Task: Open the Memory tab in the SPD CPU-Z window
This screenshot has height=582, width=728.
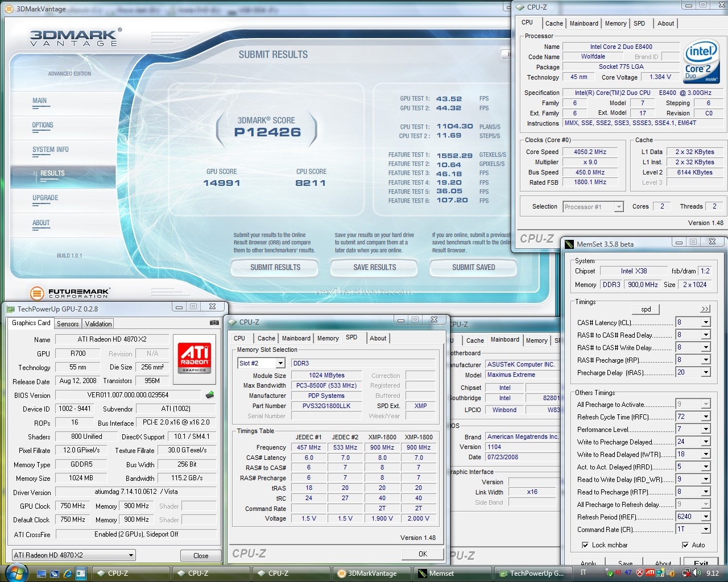Action: (x=328, y=339)
